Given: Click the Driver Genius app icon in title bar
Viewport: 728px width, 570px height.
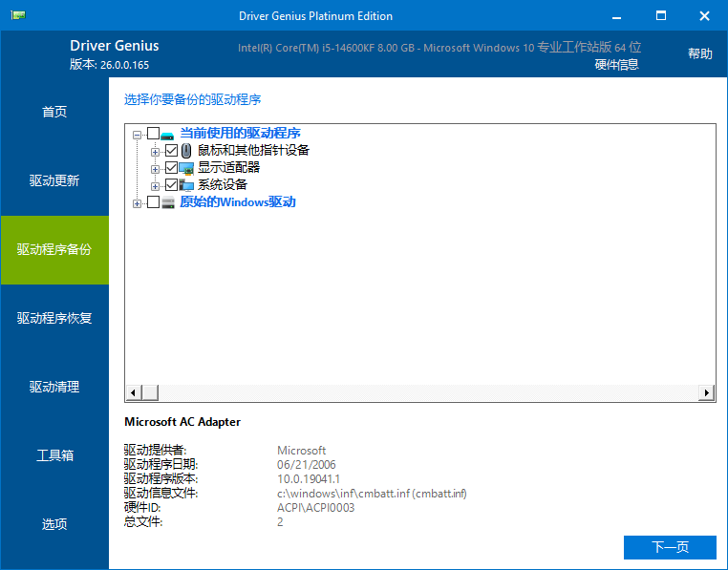Looking at the screenshot, I should click(x=18, y=15).
